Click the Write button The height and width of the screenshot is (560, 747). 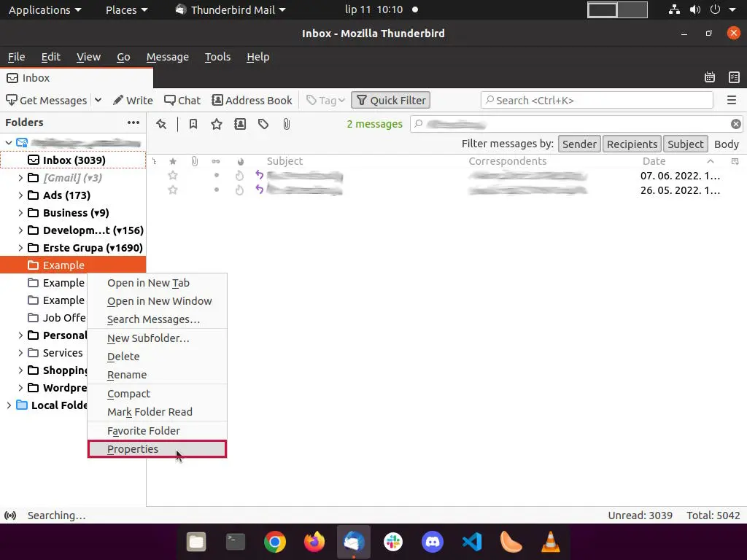(133, 101)
